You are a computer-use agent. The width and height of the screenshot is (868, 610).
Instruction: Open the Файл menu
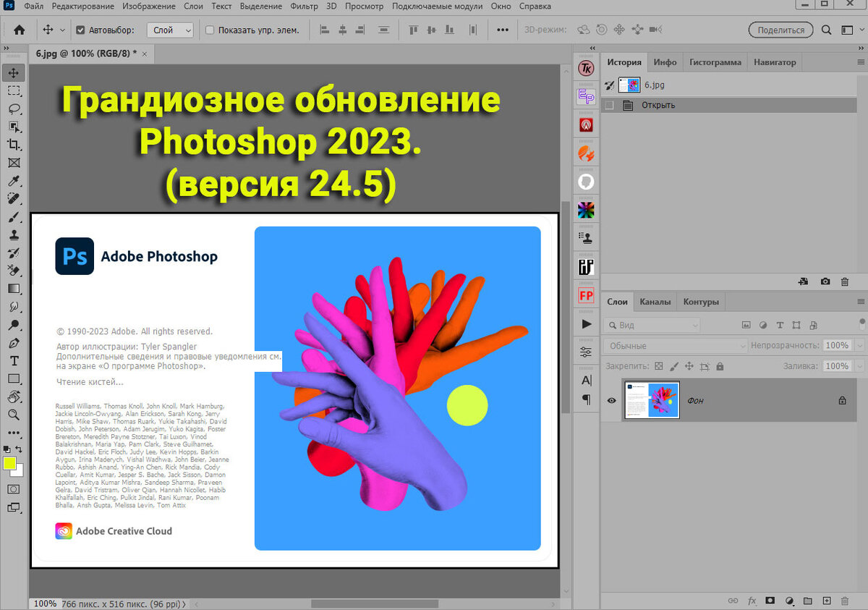pos(33,6)
